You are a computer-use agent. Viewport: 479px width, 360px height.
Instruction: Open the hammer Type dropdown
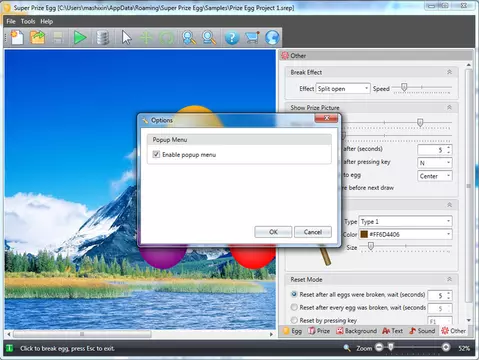pyautogui.click(x=405, y=221)
